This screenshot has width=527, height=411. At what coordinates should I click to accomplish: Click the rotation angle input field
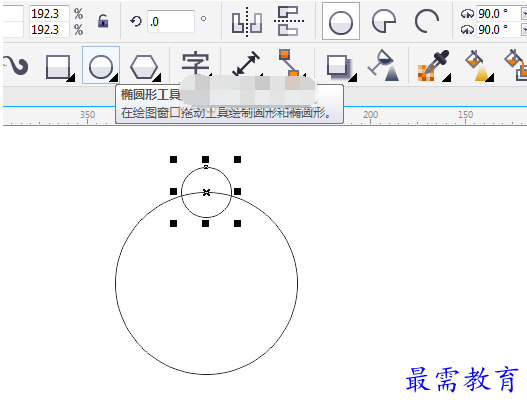point(171,22)
